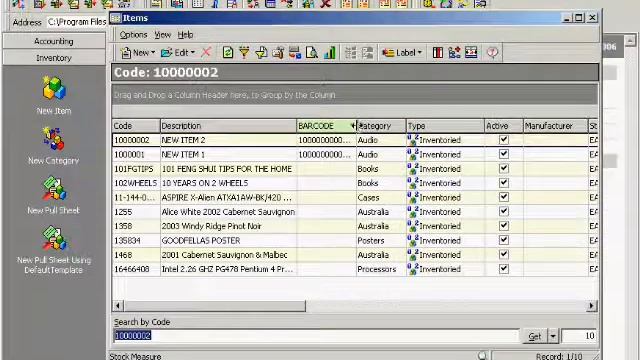This screenshot has height=360, width=640.
Task: Click the Edit folder icon in Items toolbar
Action: (x=167, y=52)
